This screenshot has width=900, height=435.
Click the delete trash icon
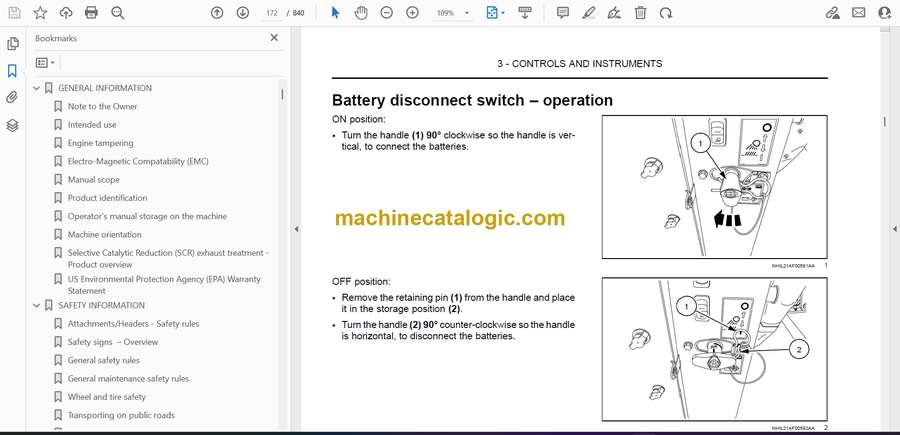(640, 13)
